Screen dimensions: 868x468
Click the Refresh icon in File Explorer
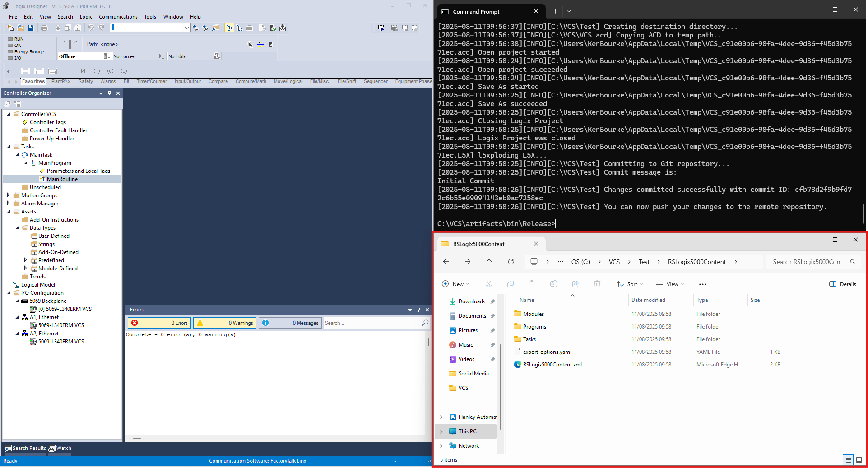(511, 262)
